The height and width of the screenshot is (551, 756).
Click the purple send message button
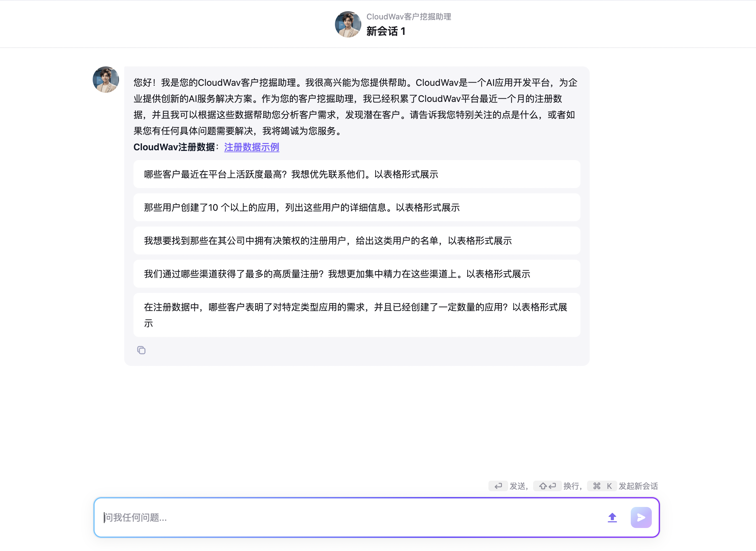(641, 517)
